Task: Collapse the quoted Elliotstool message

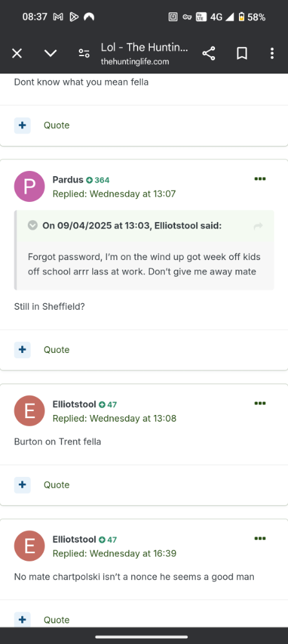Action: point(32,225)
